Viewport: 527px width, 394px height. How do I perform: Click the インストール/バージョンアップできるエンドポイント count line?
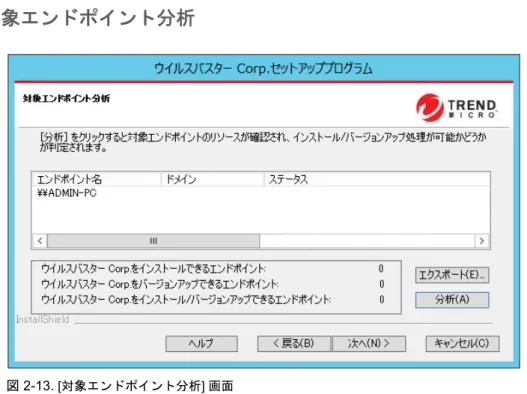tap(212, 300)
